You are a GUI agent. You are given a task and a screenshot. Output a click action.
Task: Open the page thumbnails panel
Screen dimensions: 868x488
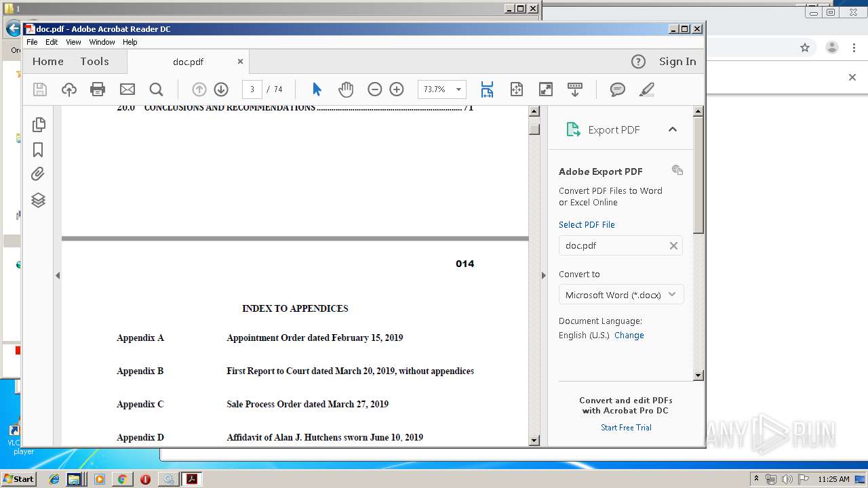point(39,124)
